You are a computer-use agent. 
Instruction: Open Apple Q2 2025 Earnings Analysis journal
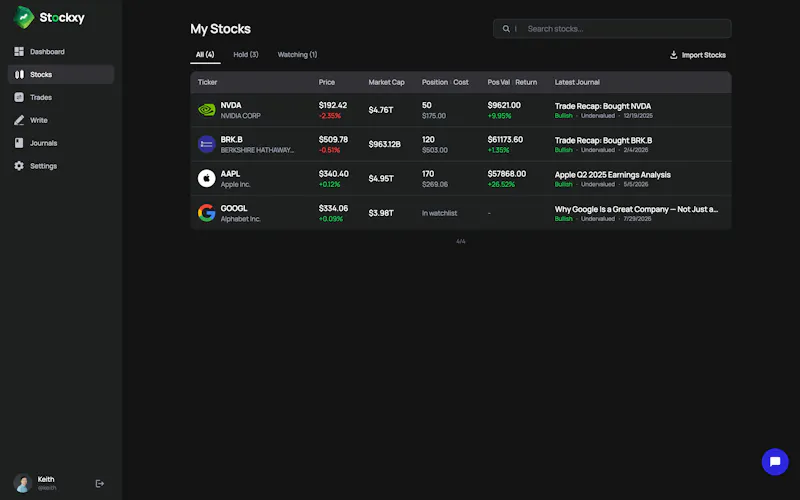[612, 174]
